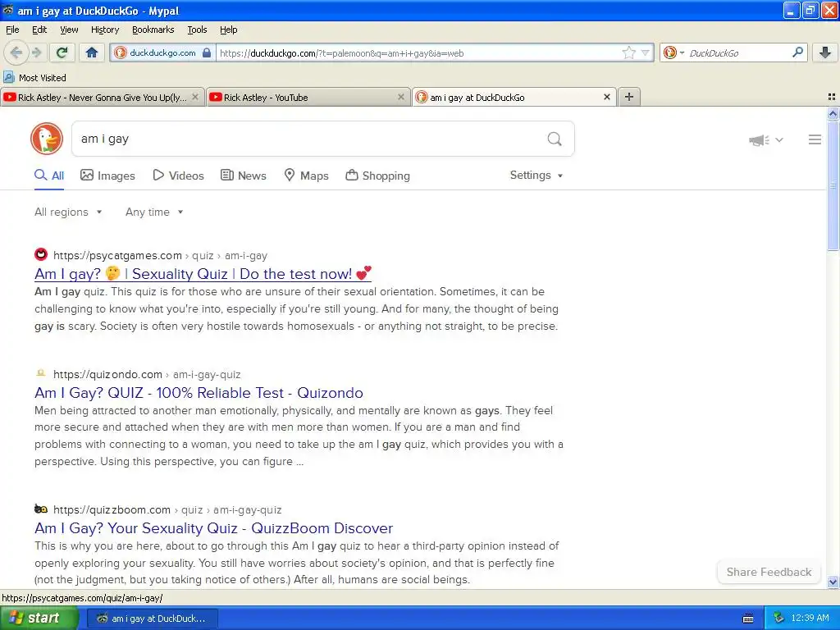Open the Windows start button
This screenshot has width=840, height=630.
click(39, 619)
